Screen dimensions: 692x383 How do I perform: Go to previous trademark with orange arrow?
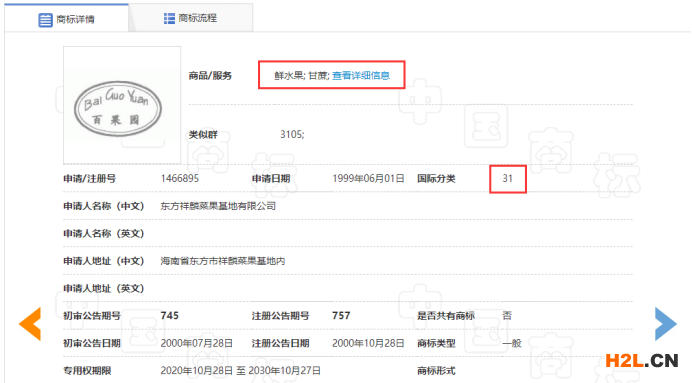30,323
